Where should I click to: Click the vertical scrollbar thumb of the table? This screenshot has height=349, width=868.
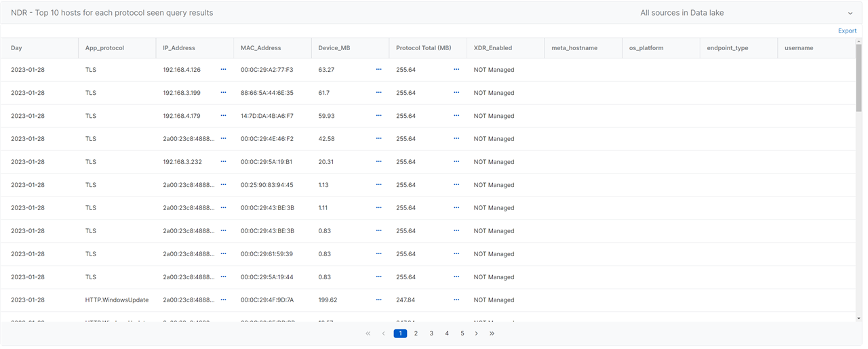(x=859, y=78)
